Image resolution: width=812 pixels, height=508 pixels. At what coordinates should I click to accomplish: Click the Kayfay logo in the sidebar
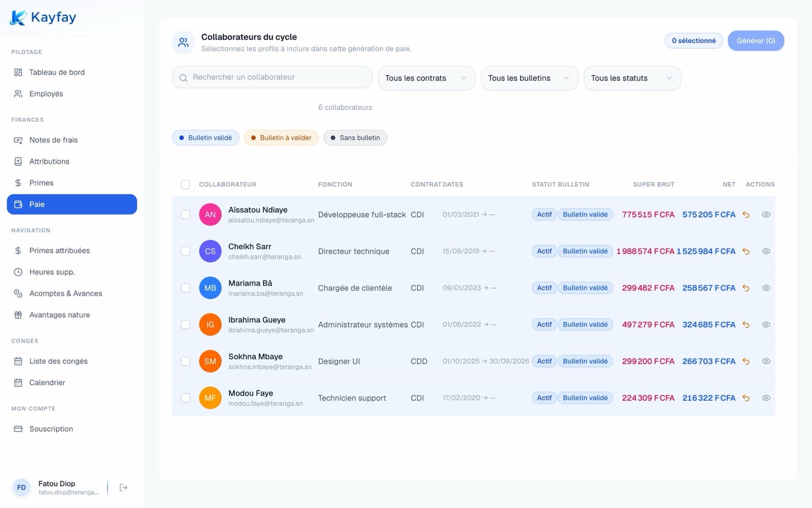(x=43, y=17)
